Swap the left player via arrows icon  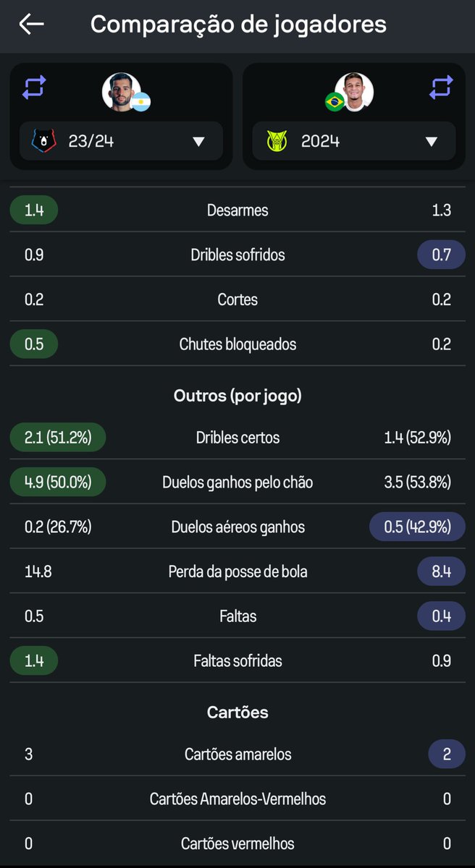34,88
